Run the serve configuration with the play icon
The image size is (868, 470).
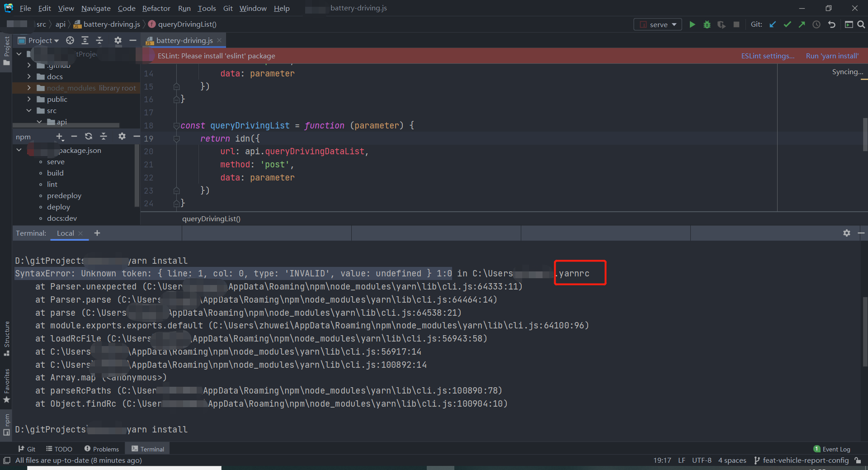[693, 24]
